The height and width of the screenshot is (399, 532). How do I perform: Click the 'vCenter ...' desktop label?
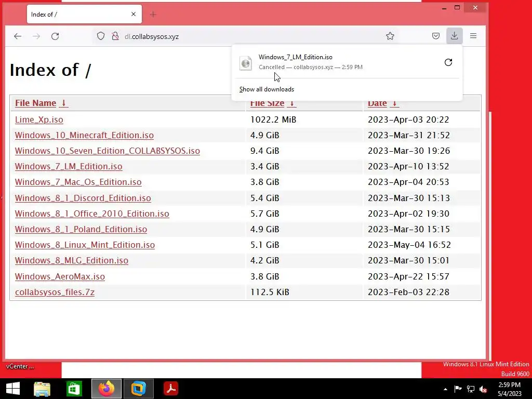pos(20,366)
